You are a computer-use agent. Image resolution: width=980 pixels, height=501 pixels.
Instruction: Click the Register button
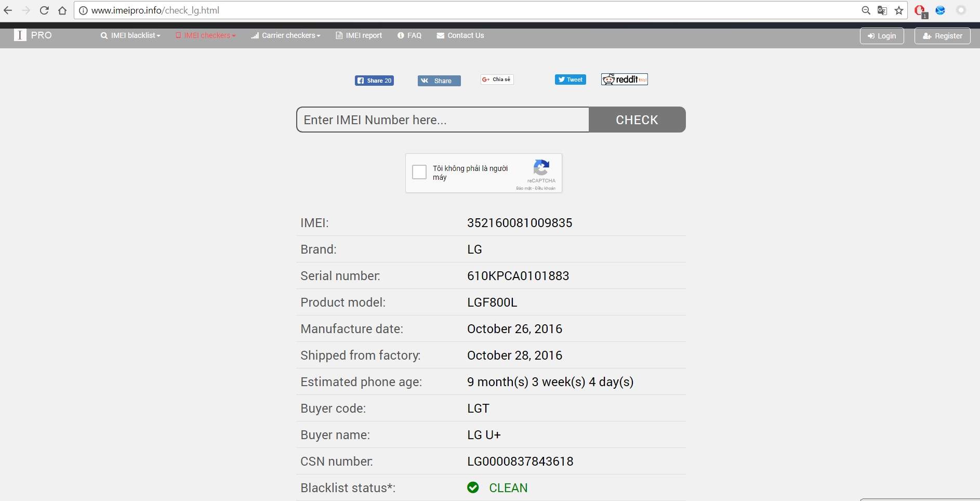(942, 36)
